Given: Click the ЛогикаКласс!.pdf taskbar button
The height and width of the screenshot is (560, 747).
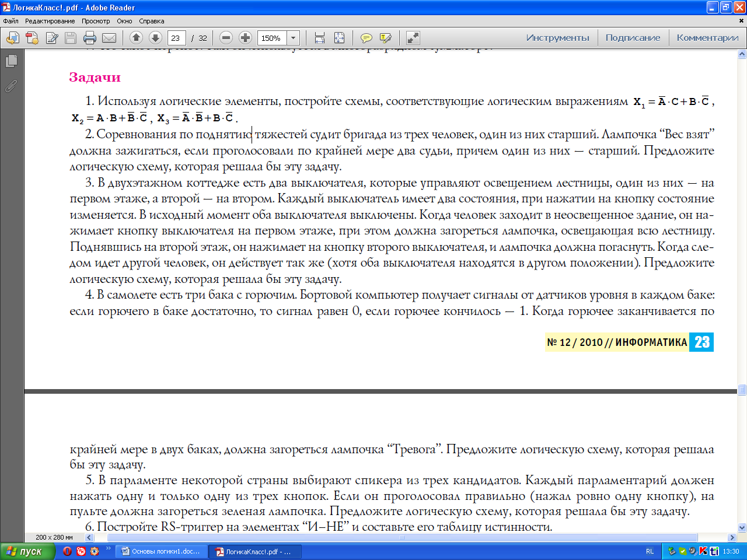Looking at the screenshot, I should coord(255,551).
